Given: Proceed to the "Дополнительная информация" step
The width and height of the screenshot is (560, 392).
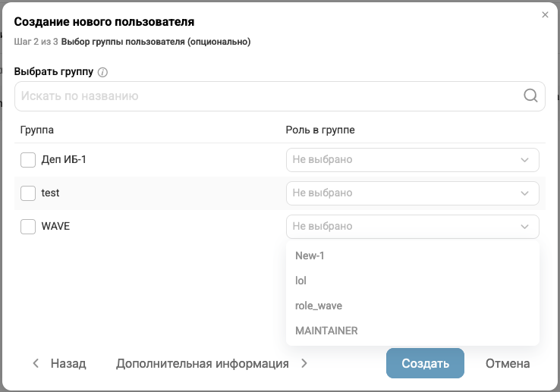Looking at the screenshot, I should click(x=202, y=363).
